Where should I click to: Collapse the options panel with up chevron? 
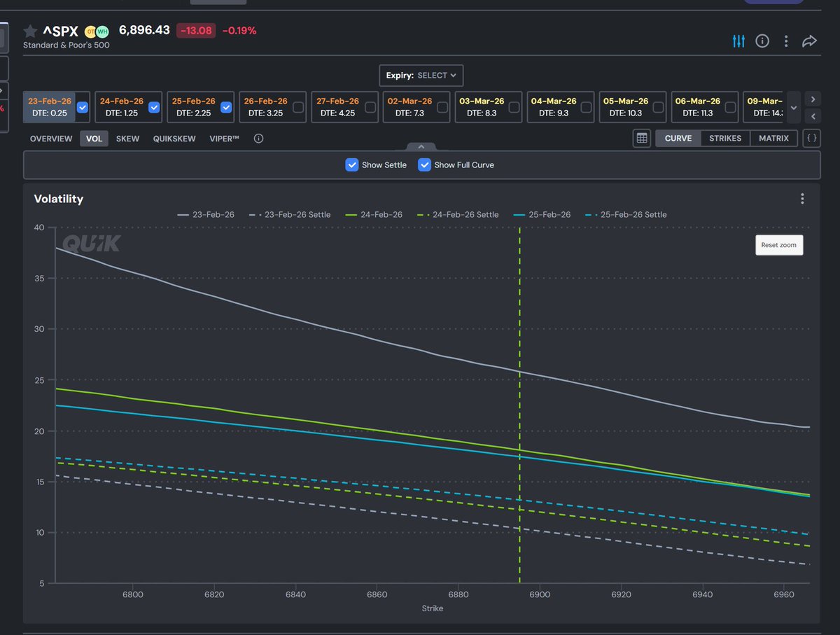pyautogui.click(x=421, y=147)
